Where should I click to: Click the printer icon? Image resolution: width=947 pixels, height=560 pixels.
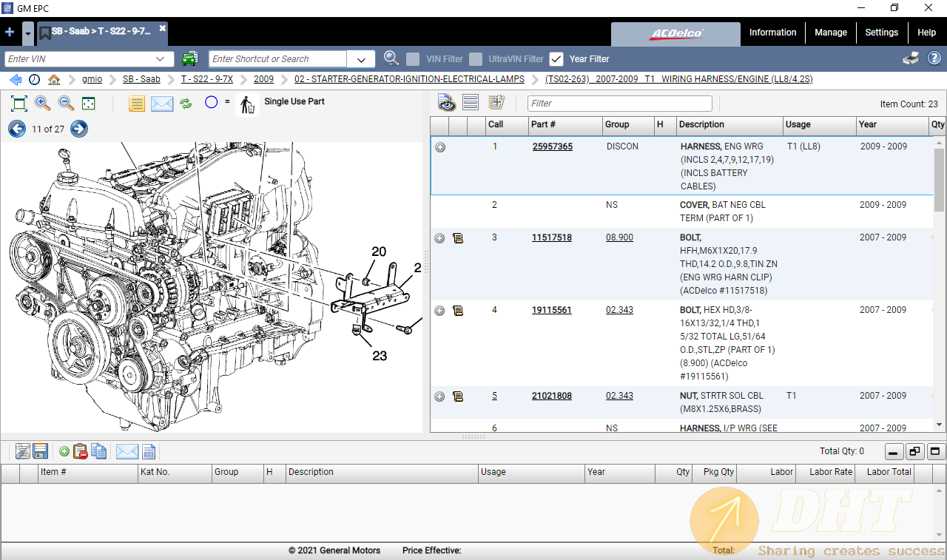pyautogui.click(x=911, y=58)
